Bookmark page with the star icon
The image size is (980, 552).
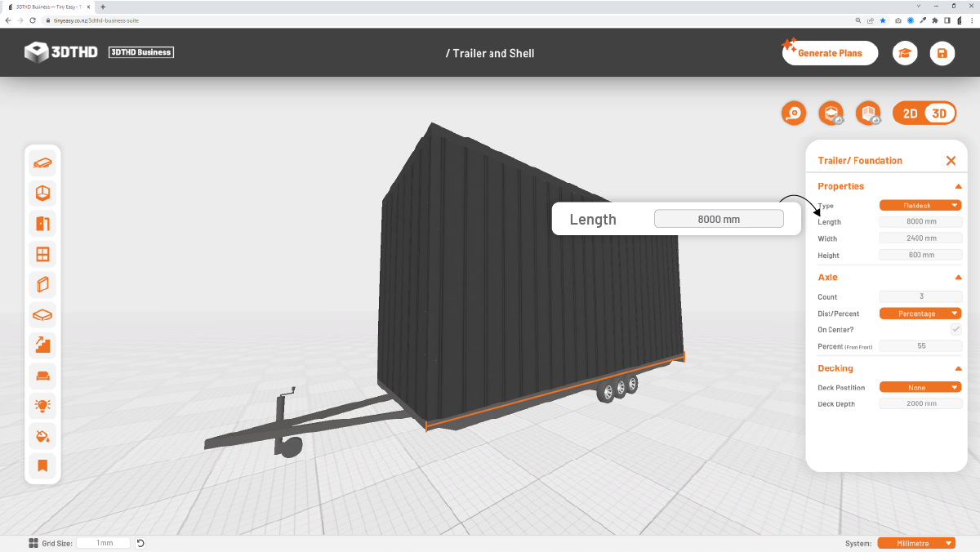click(881, 20)
